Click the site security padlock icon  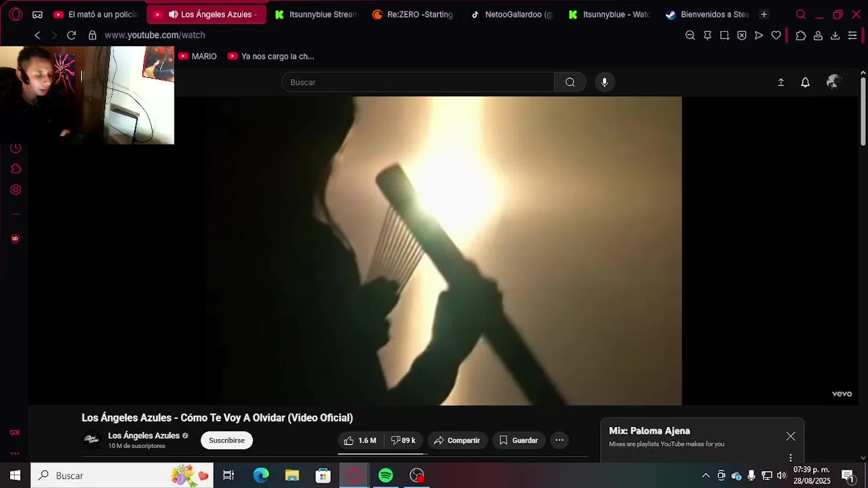(x=93, y=35)
